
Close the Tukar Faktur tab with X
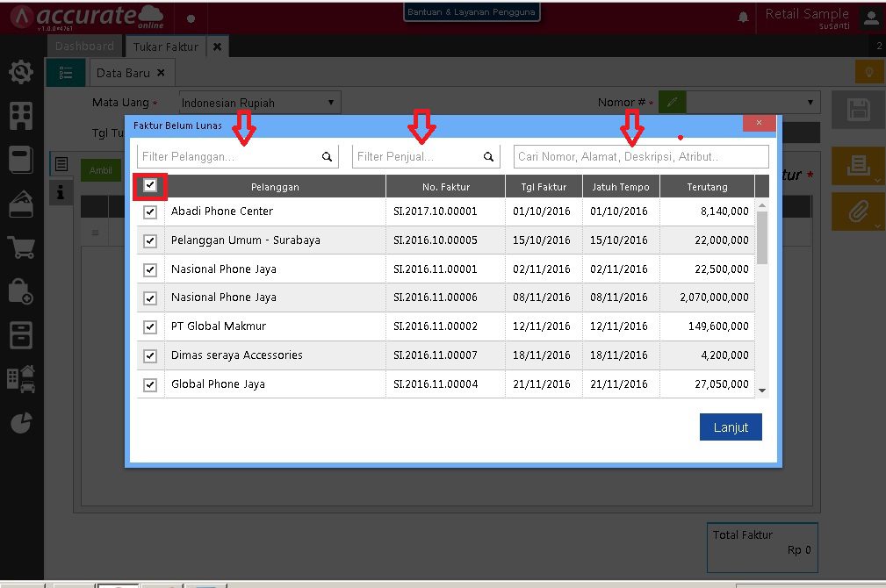pos(217,47)
